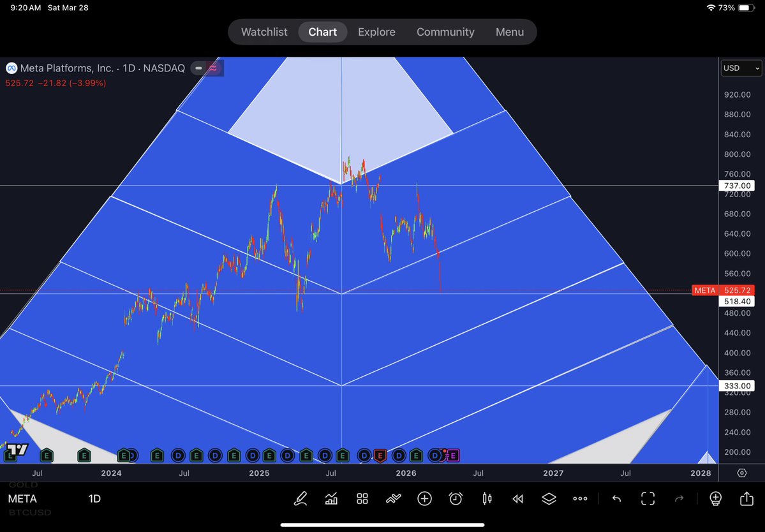This screenshot has width=765, height=532.
Task: Tap the share/export icon
Action: pos(746,498)
